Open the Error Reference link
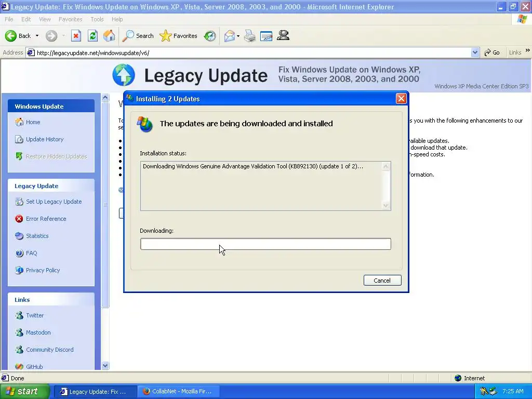Viewport: 532px width, 399px height. pyautogui.click(x=46, y=219)
